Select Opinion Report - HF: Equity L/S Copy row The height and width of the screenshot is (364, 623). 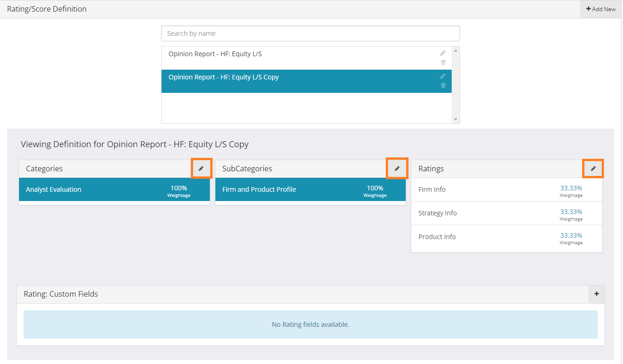coord(306,81)
